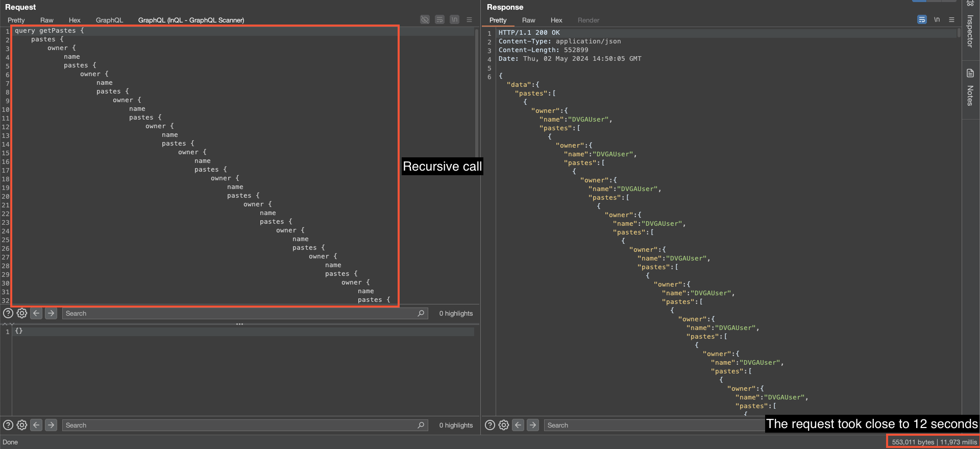Open the Notes side panel

point(970,89)
